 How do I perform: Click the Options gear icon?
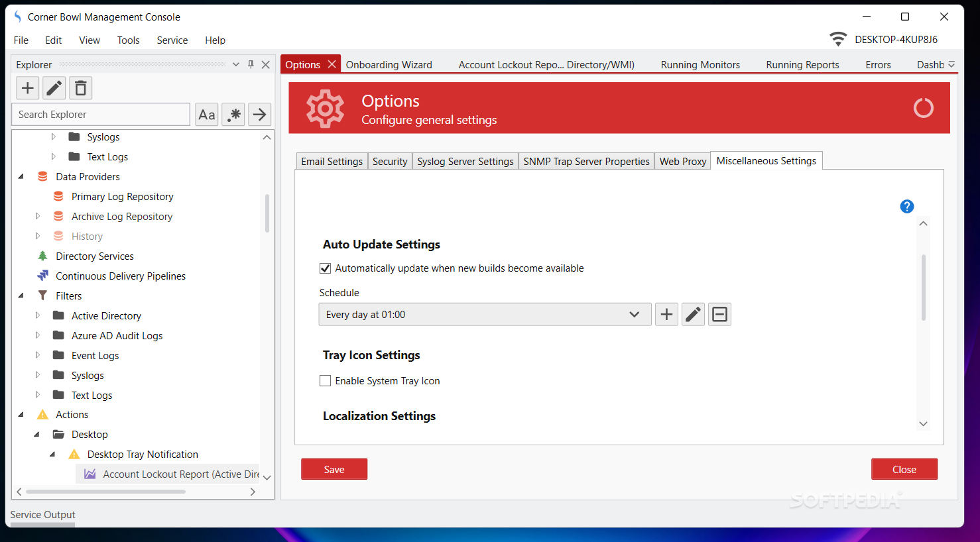tap(325, 108)
